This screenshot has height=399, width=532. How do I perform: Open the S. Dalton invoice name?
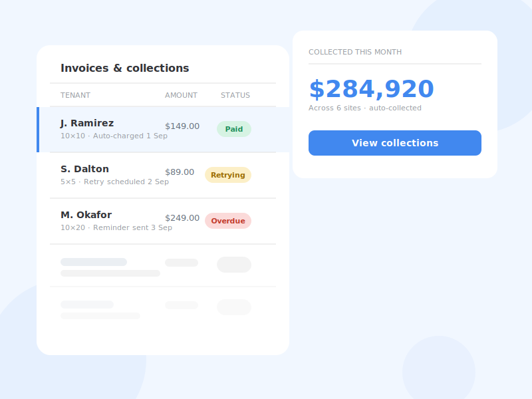85,169
